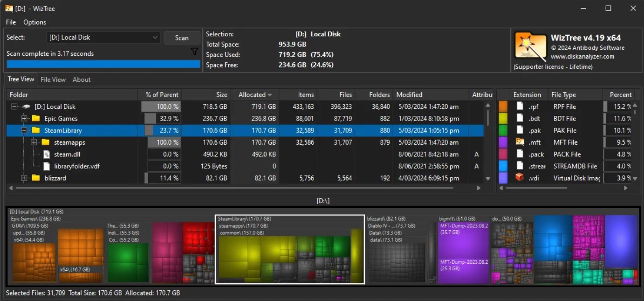Collapse the D: Local Disk tree node

(14, 107)
